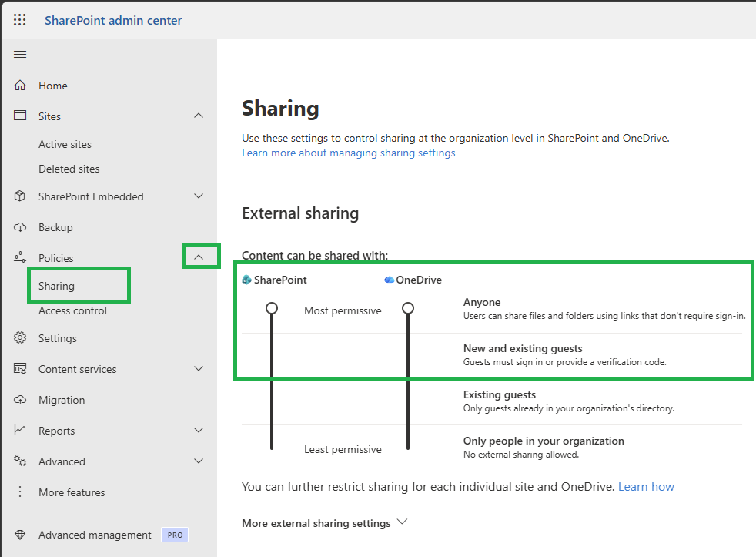Click the Settings gear icon
This screenshot has width=756, height=557.
pos(20,338)
